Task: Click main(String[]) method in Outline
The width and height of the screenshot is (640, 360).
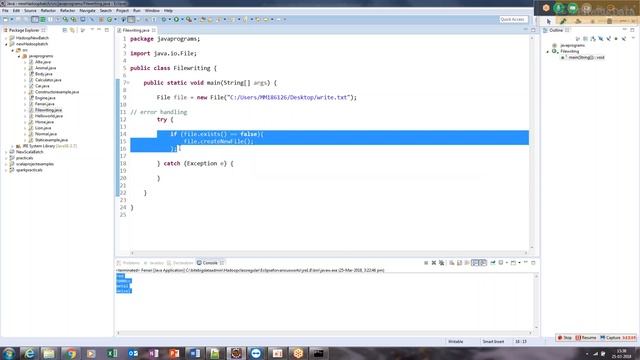Action: (x=586, y=58)
